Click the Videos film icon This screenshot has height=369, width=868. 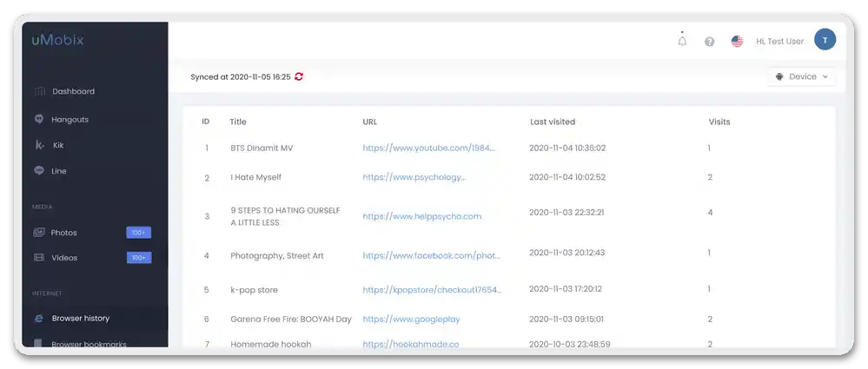click(x=39, y=257)
